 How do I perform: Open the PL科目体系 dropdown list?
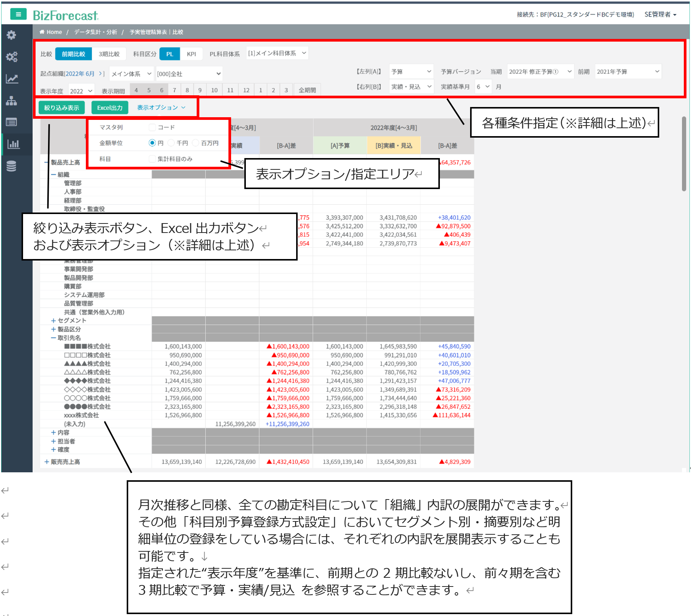[277, 53]
